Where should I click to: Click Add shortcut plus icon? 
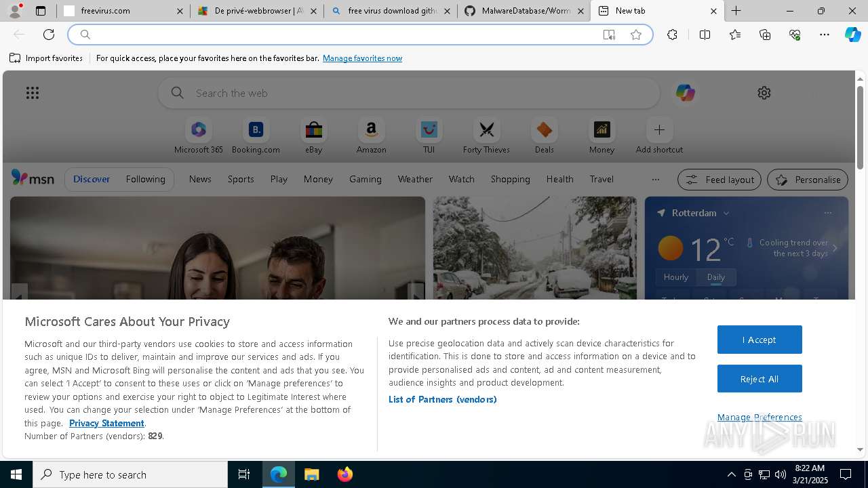click(659, 129)
